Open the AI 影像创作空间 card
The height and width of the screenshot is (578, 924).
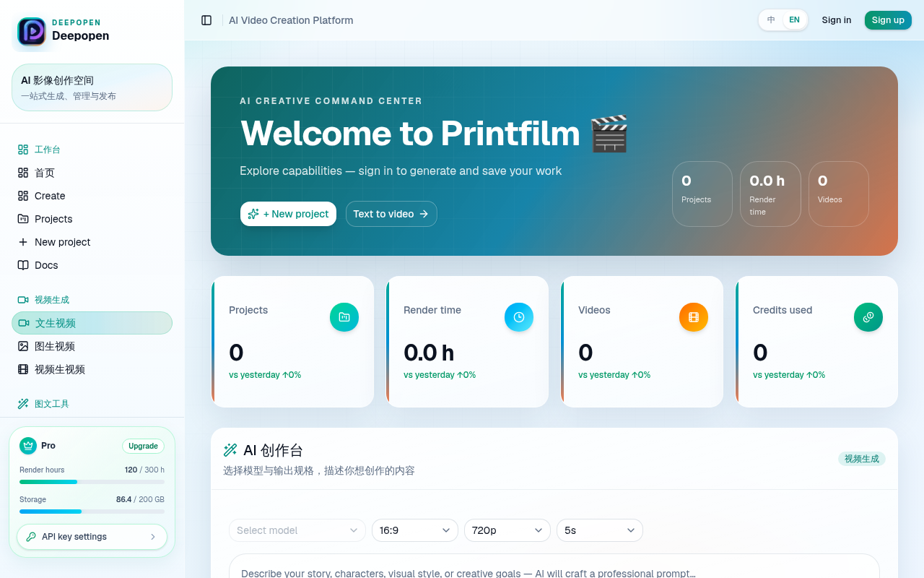pyautogui.click(x=92, y=87)
